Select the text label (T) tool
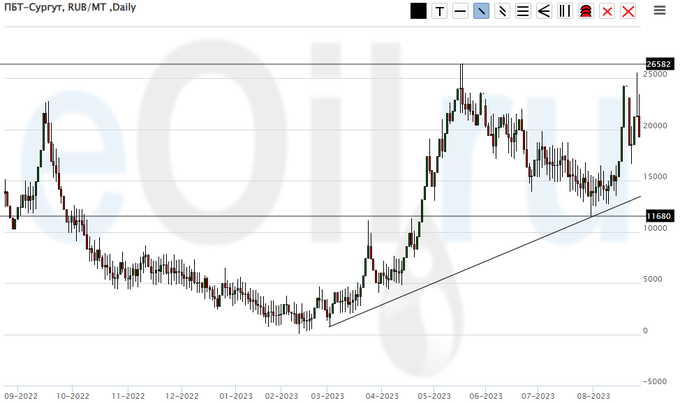Viewport: 680px width, 403px height. tap(439, 11)
